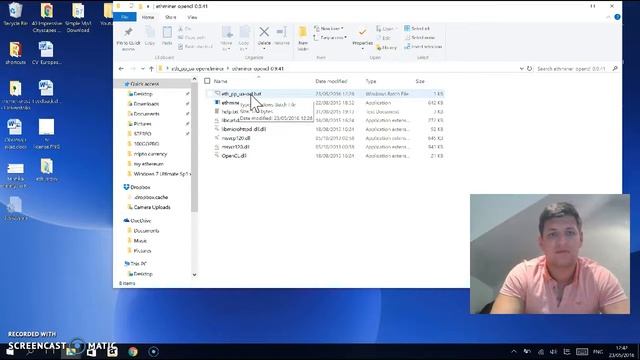Open Pictures under Quick access
The width and height of the screenshot is (640, 360).
coord(142,124)
